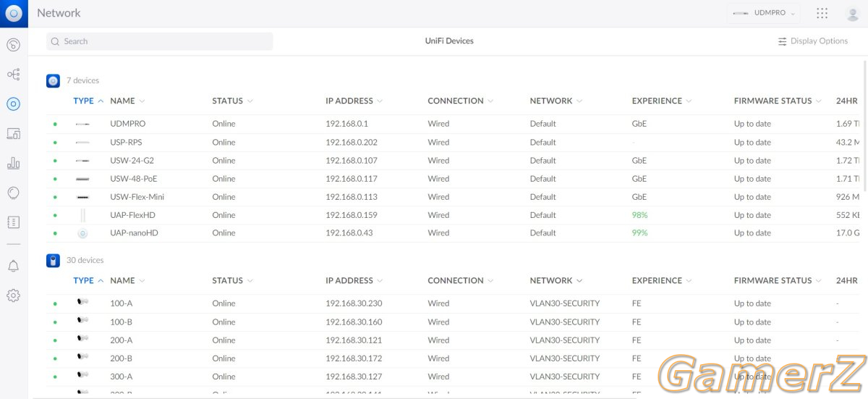Image resolution: width=868 pixels, height=399 pixels.
Task: Click the USW-Flex-Mini device thumbnail icon
Action: tap(82, 197)
